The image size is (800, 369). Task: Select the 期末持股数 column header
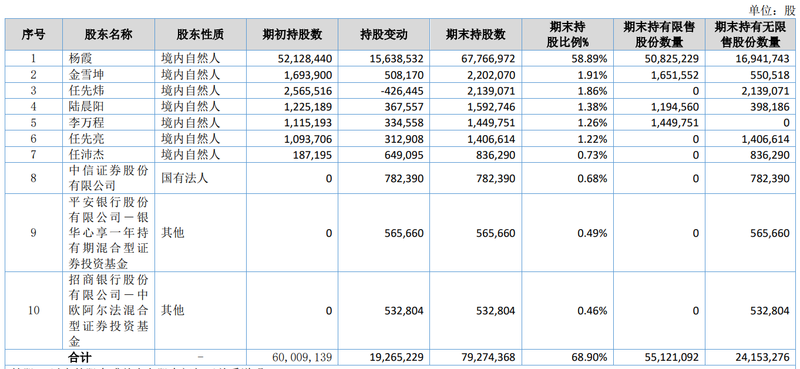[x=476, y=35]
